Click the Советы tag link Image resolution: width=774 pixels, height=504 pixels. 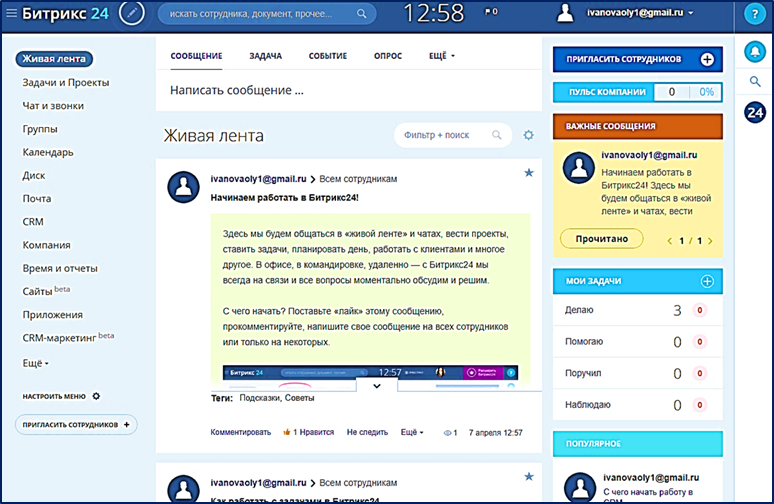300,398
